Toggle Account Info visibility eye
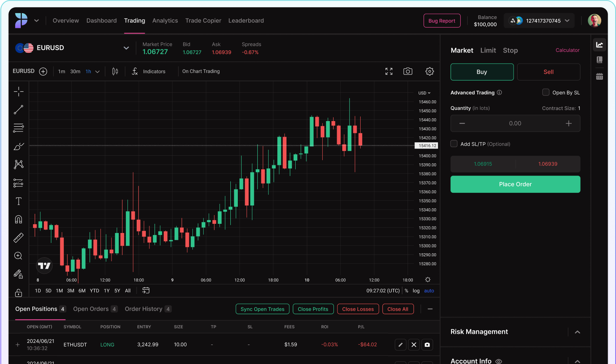The image size is (616, 364). click(498, 361)
